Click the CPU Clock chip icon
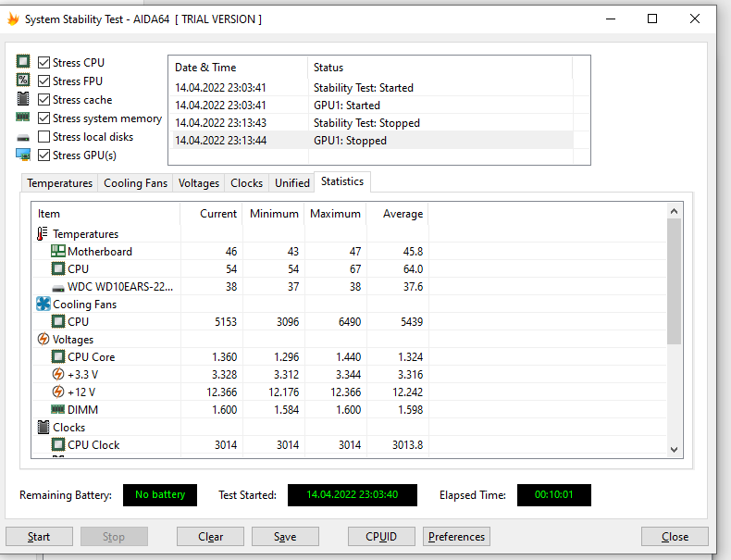Image resolution: width=731 pixels, height=560 pixels. click(x=57, y=445)
